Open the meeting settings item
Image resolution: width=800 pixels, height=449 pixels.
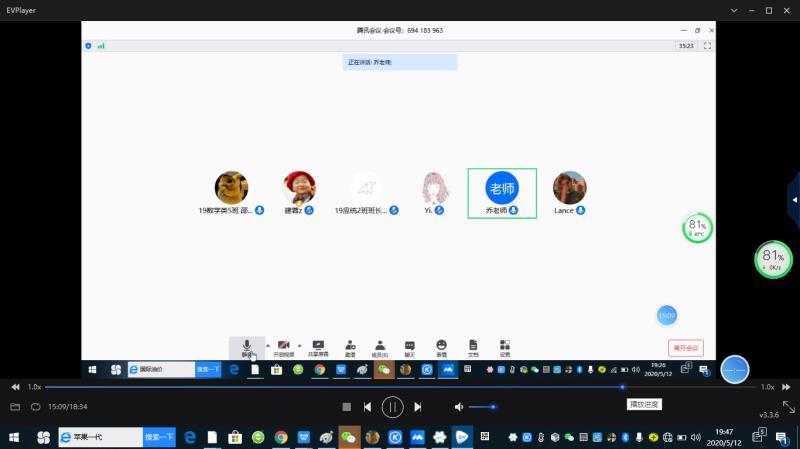click(x=505, y=347)
